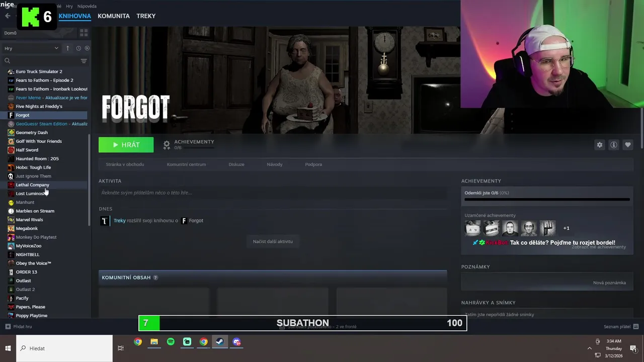The height and width of the screenshot is (362, 644).
Task: Open the KOMUNITA tab
Action: click(x=114, y=16)
